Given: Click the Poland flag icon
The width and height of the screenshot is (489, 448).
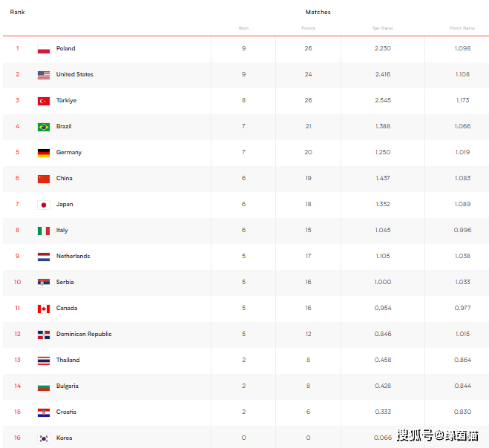Looking at the screenshot, I should pyautogui.click(x=44, y=49).
